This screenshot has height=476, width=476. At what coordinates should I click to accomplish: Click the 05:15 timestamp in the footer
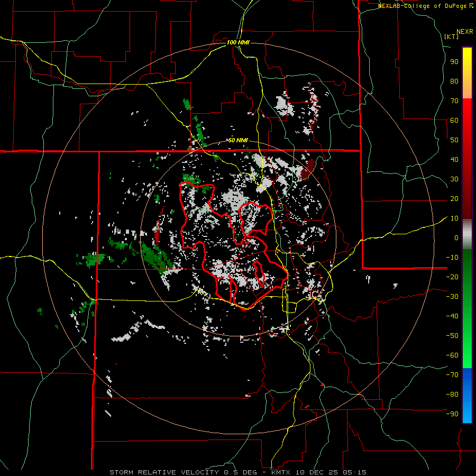(354, 472)
